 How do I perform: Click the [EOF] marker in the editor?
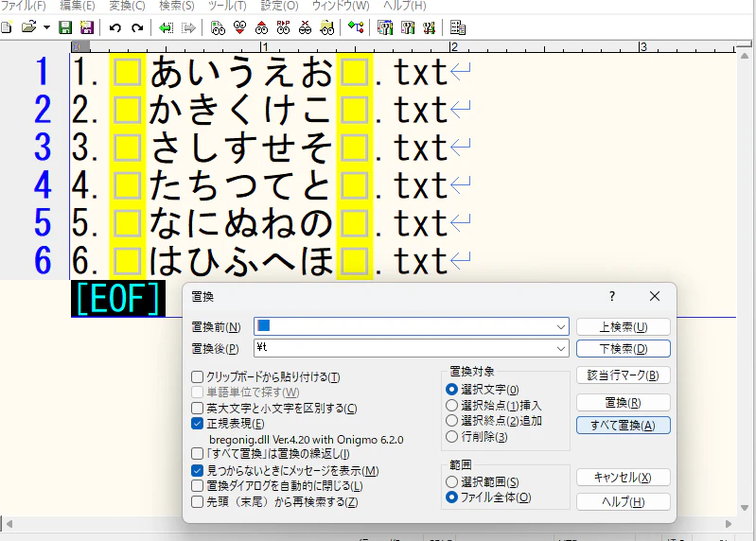(x=118, y=299)
